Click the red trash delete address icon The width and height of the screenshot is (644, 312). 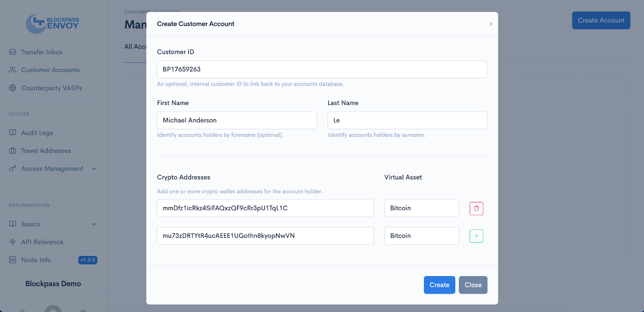[476, 208]
